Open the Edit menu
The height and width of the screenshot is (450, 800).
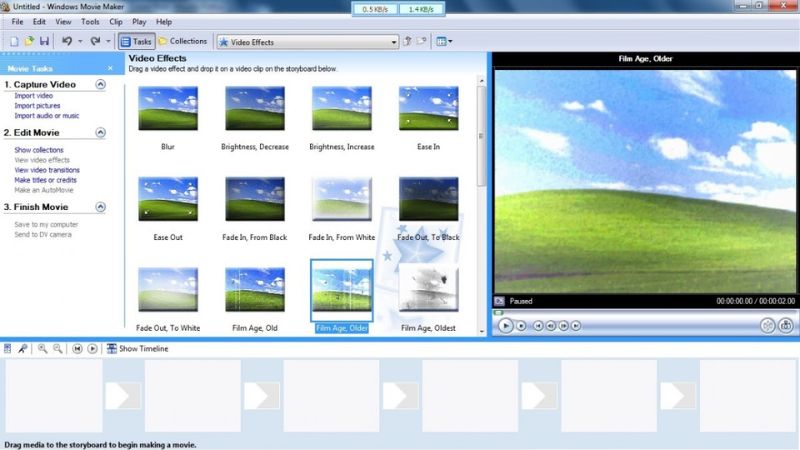point(39,22)
